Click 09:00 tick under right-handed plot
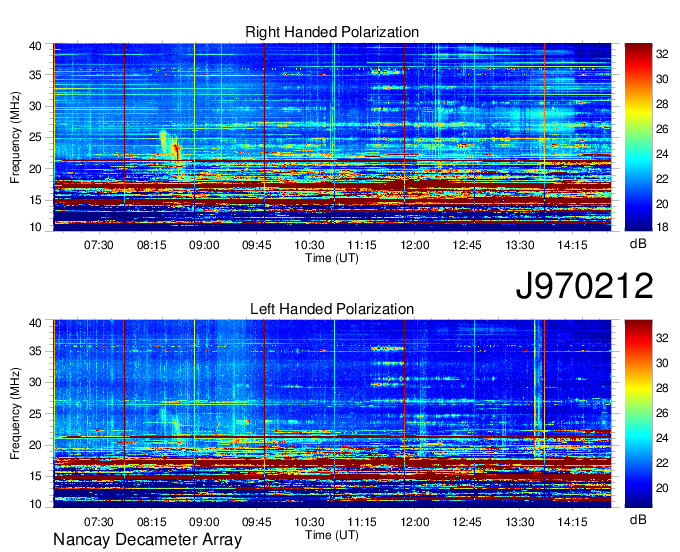This screenshot has width=680, height=552. tap(204, 245)
